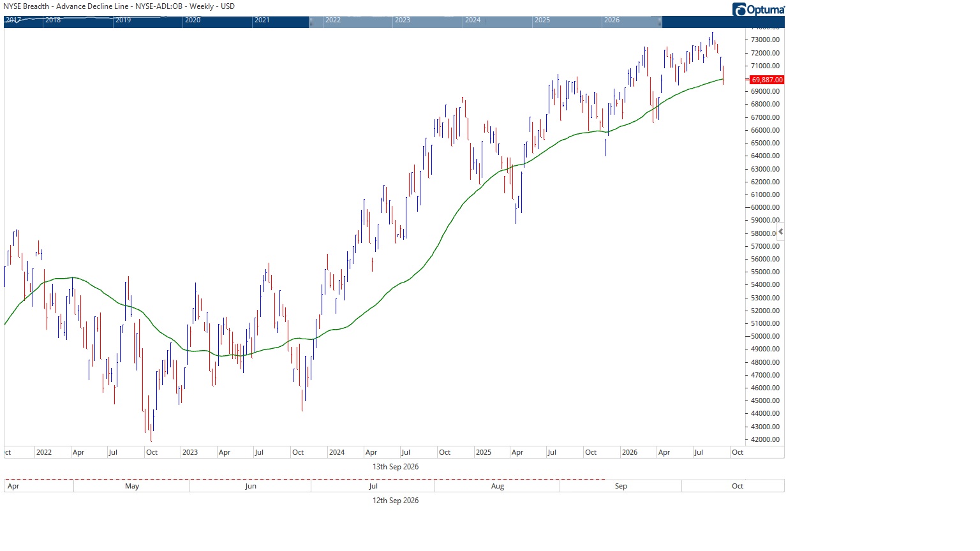This screenshot has width=980, height=551.
Task: Click the 12th Sep 2026 date label
Action: [x=396, y=501]
